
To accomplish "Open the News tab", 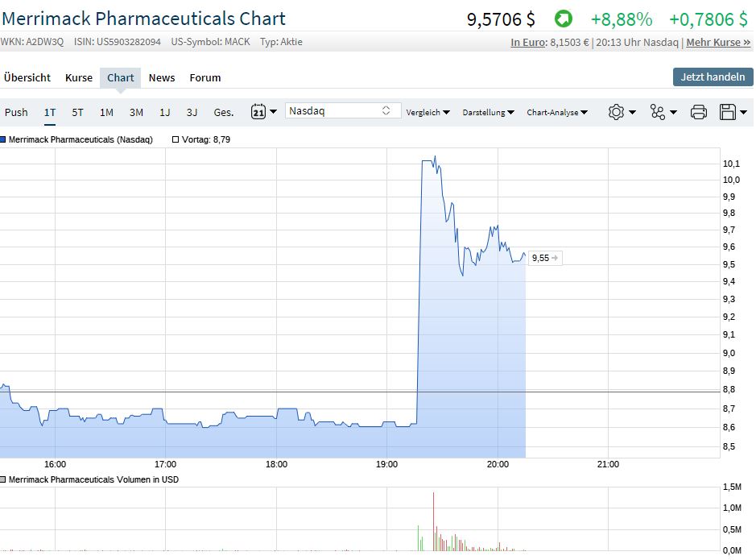I will pyautogui.click(x=162, y=77).
